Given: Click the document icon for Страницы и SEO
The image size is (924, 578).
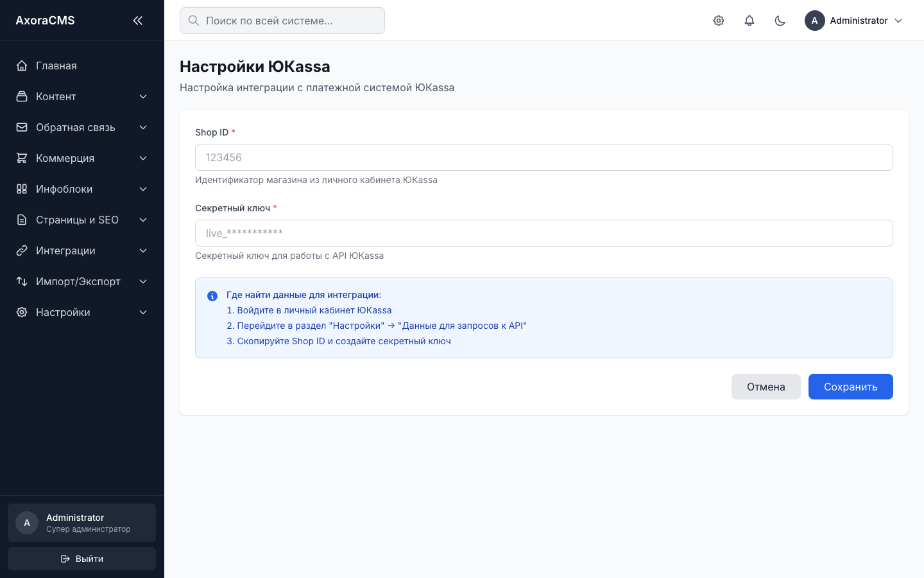Looking at the screenshot, I should click(x=22, y=220).
